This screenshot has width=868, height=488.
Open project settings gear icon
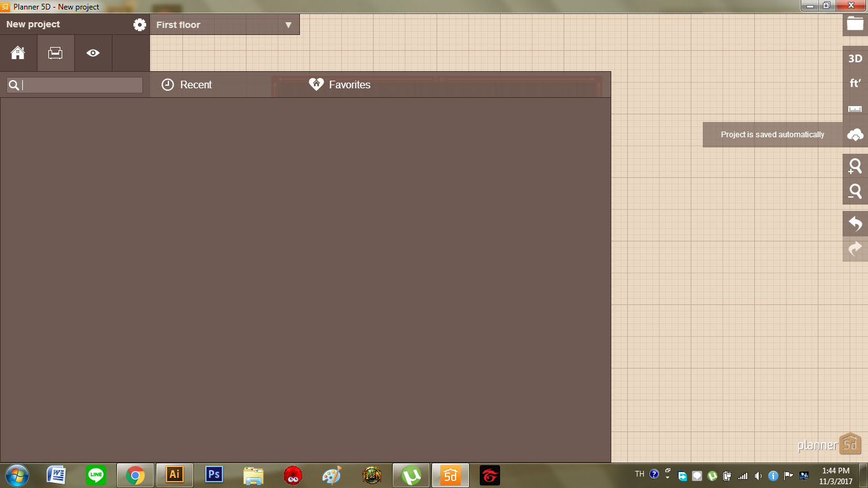tap(140, 25)
